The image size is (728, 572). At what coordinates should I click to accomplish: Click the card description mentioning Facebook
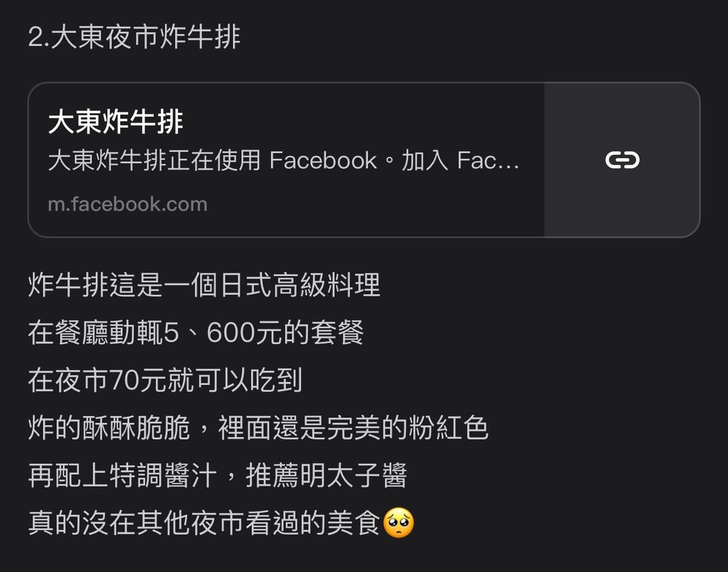284,161
